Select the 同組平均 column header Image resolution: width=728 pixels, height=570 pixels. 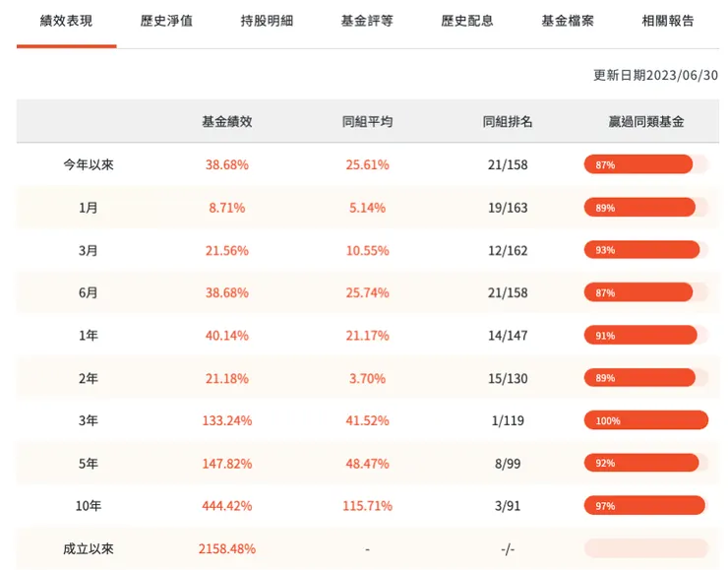(x=367, y=122)
